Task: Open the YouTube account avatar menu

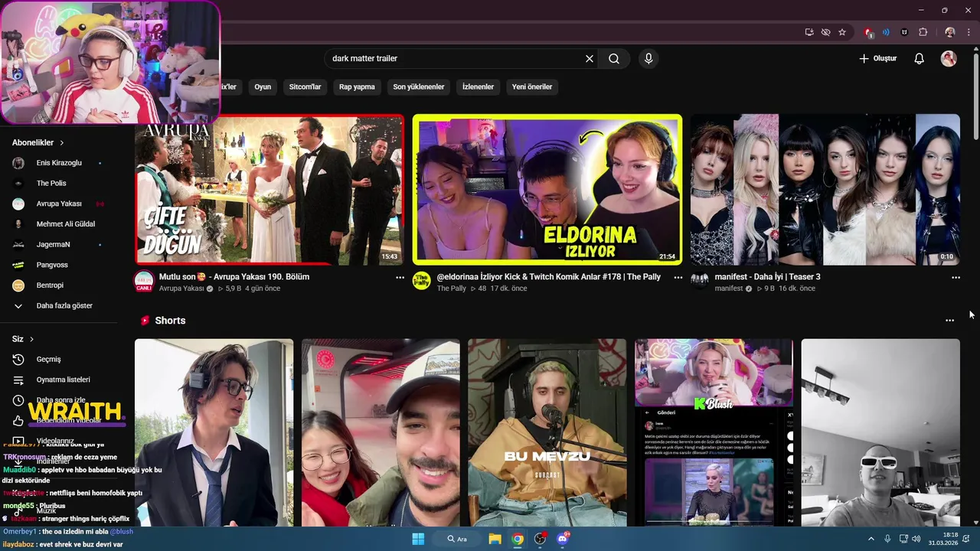Action: pos(949,58)
